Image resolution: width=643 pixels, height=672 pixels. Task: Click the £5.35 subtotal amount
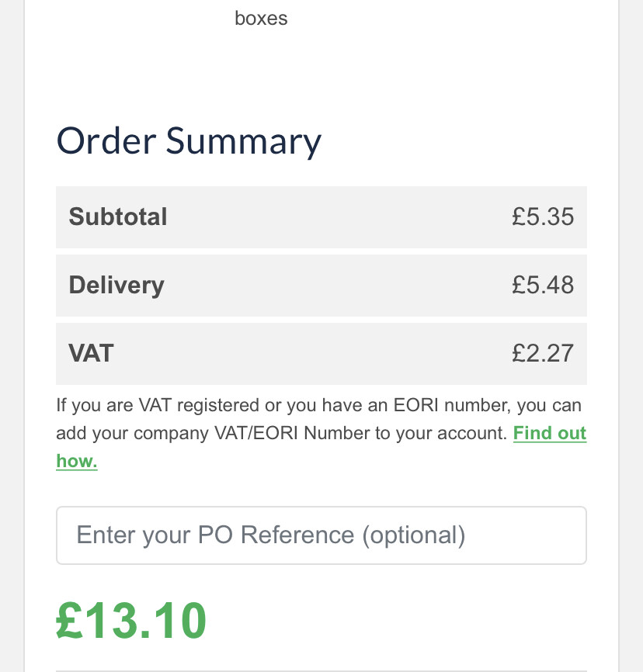tap(543, 216)
